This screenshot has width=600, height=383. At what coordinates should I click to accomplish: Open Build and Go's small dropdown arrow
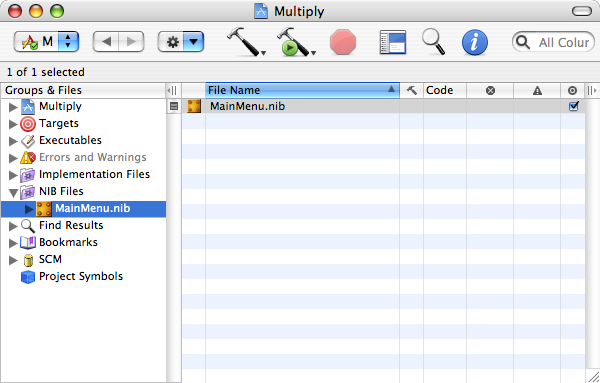313,53
